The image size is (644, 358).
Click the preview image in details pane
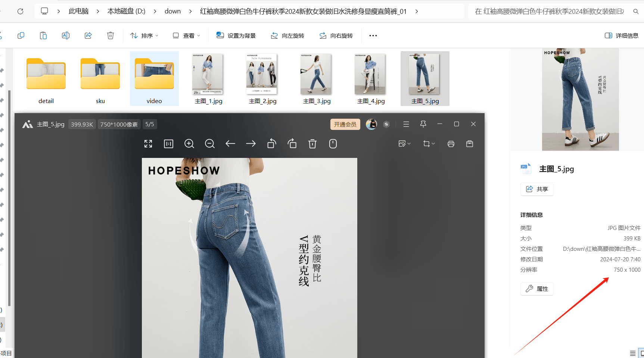(x=580, y=99)
